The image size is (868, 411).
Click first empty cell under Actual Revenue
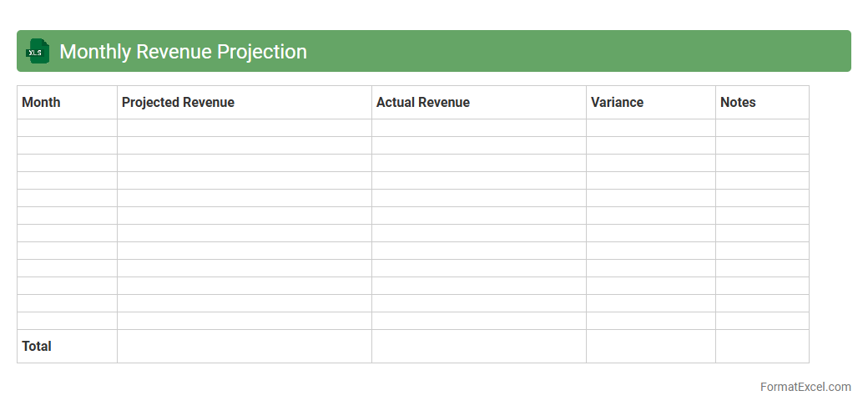click(x=478, y=128)
